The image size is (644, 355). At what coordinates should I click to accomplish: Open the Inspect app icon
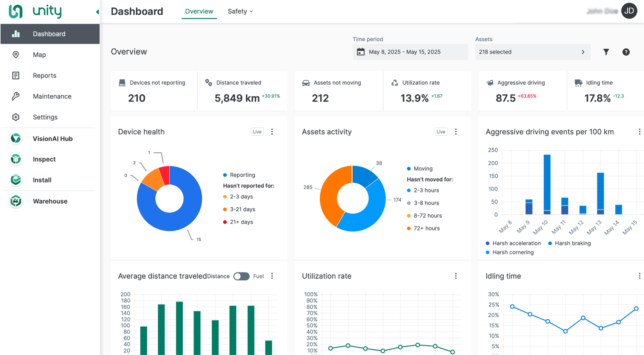tap(16, 159)
